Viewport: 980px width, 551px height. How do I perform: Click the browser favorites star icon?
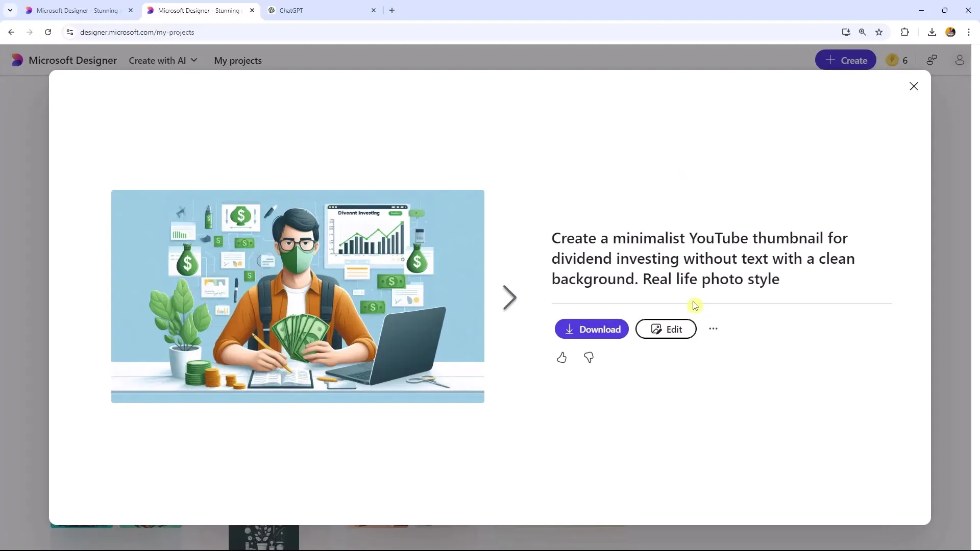(880, 32)
